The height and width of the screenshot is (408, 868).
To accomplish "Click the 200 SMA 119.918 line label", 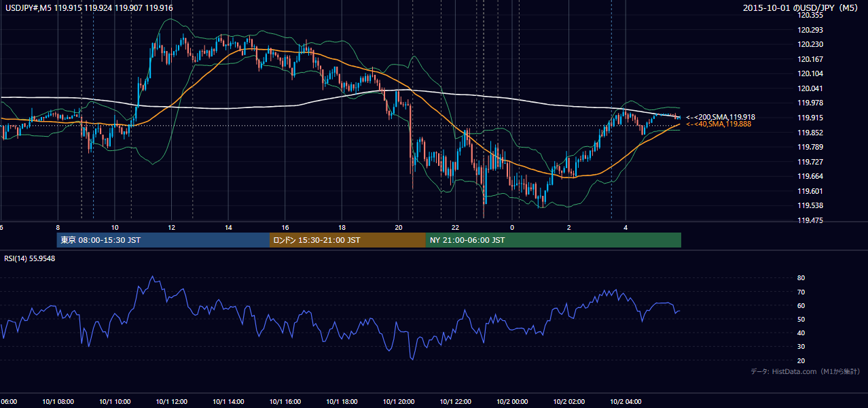I will [721, 117].
